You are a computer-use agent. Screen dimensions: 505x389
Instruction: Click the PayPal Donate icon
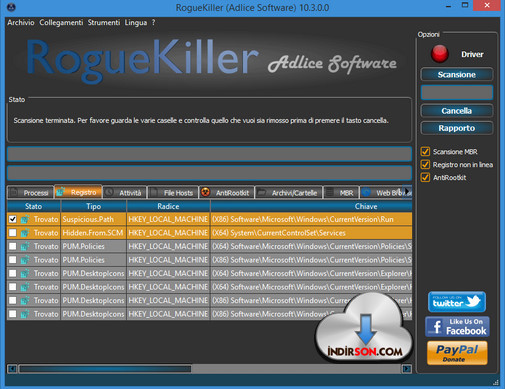pos(457,353)
